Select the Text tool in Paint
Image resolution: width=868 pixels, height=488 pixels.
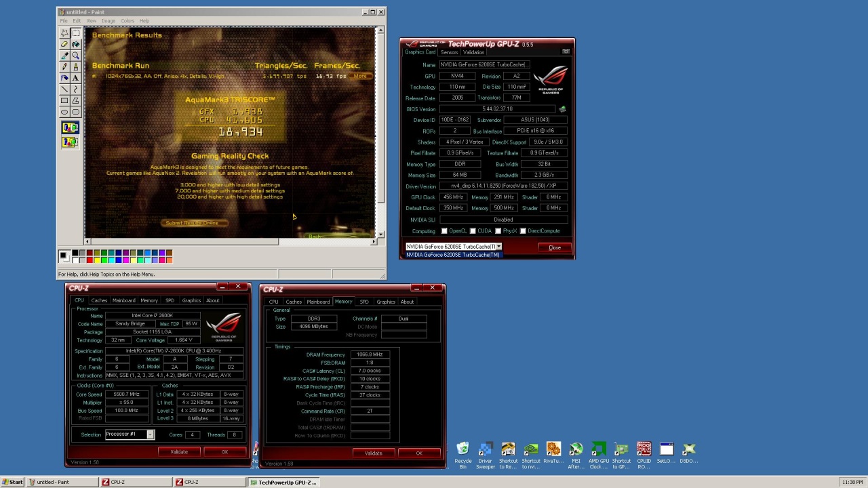(76, 78)
